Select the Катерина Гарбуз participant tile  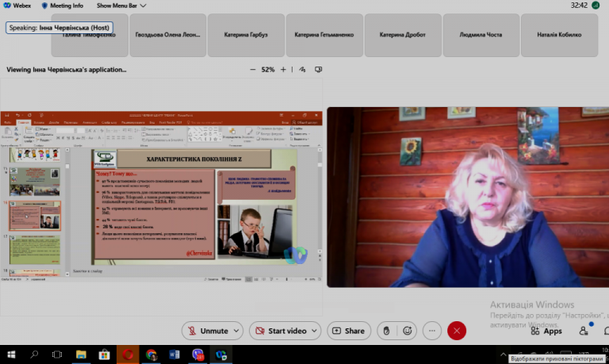click(x=246, y=35)
